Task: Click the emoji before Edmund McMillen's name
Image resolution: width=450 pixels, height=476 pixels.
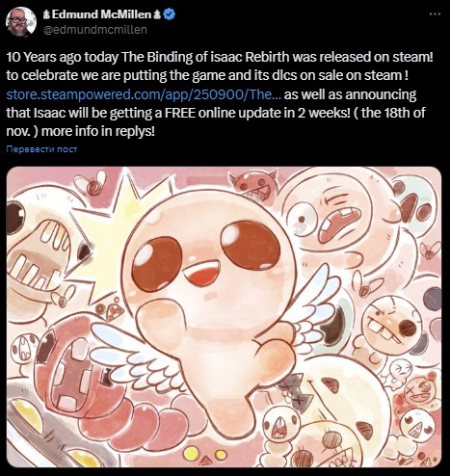Action: [x=46, y=14]
